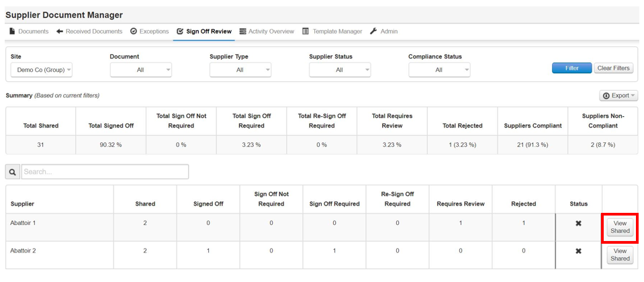Click the magnifier search icon
This screenshot has height=282, width=644.
(12, 172)
